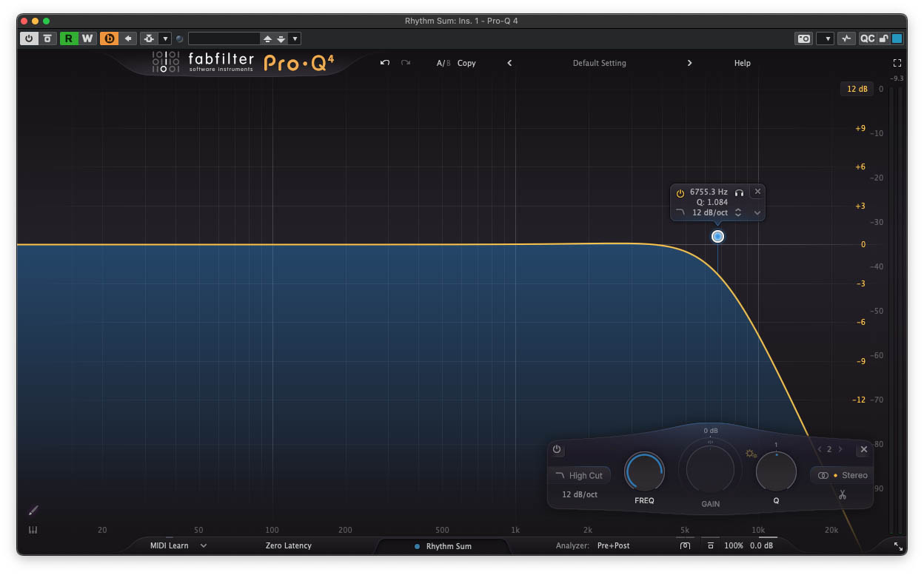This screenshot has width=924, height=575.
Task: Click the headphones solo icon on band 2
Action: pyautogui.click(x=739, y=191)
